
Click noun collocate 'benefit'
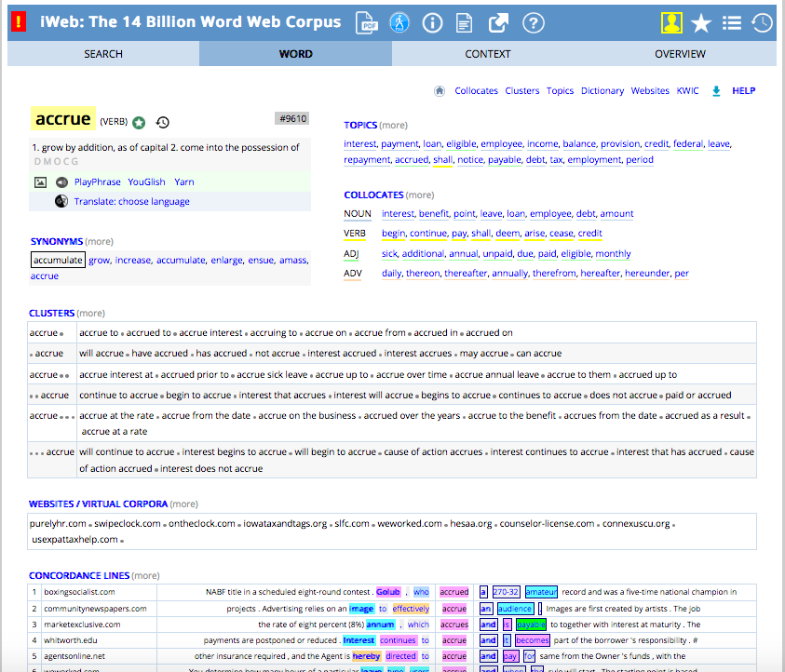coord(434,214)
